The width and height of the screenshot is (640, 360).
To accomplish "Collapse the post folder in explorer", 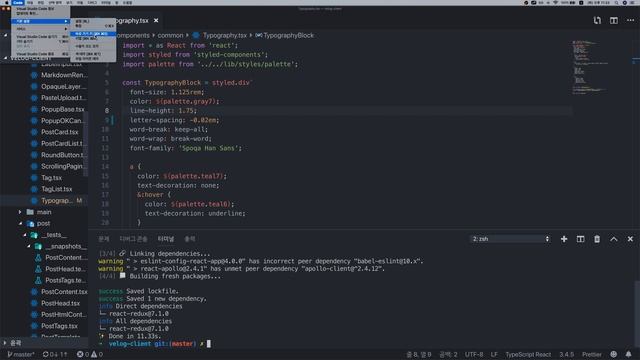I will pos(43,223).
